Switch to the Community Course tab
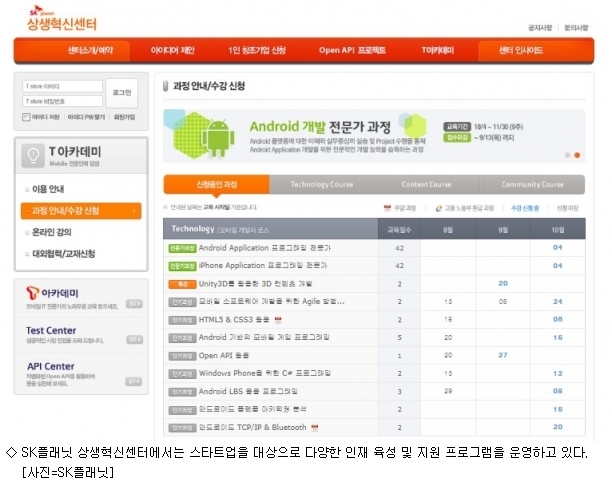Image resolution: width=612 pixels, height=482 pixels. pyautogui.click(x=532, y=184)
